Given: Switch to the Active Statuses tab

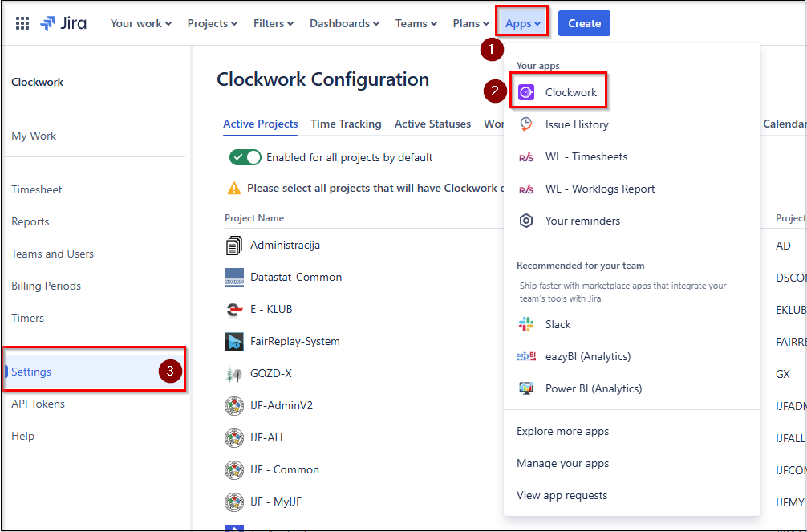Looking at the screenshot, I should click(433, 124).
